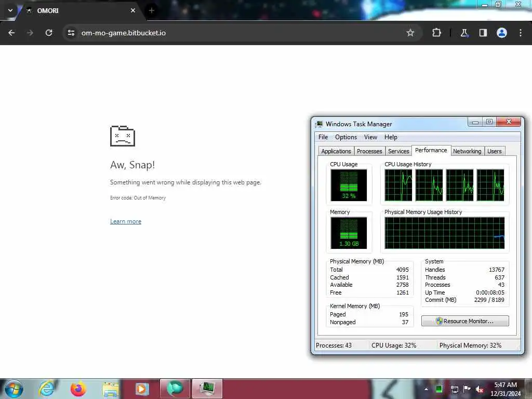Open the tab search dropdown chevron
Viewport: 532px width, 399px height.
pos(10,10)
